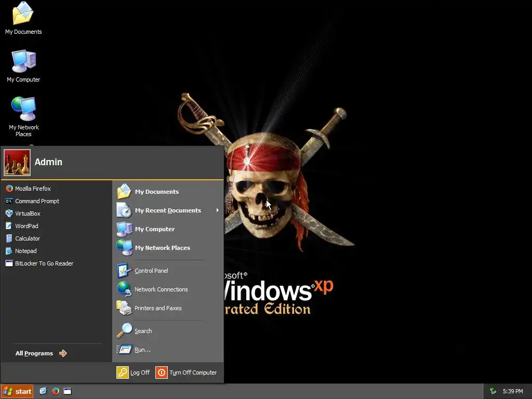Click the Calculator icon
The image size is (532, 399).
(9, 238)
